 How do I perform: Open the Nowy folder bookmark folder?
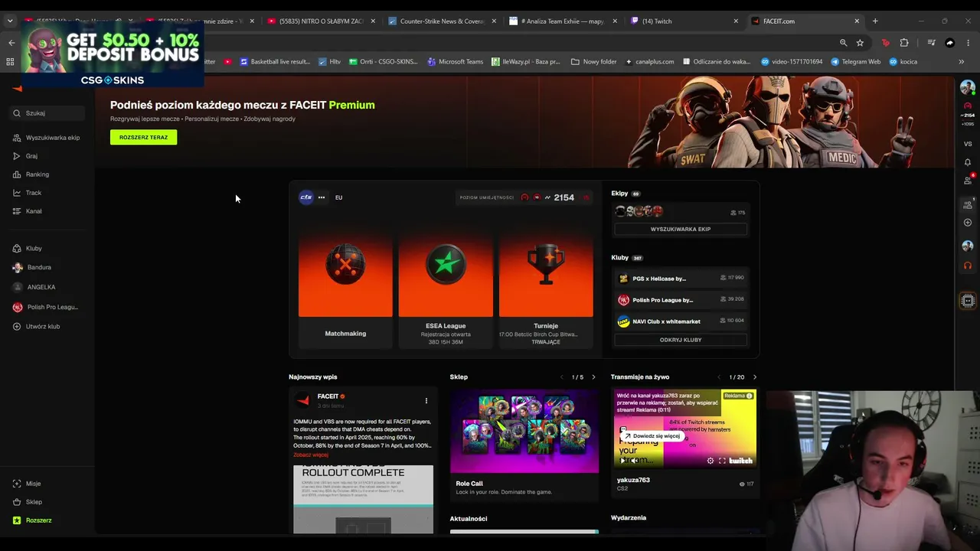coord(593,62)
